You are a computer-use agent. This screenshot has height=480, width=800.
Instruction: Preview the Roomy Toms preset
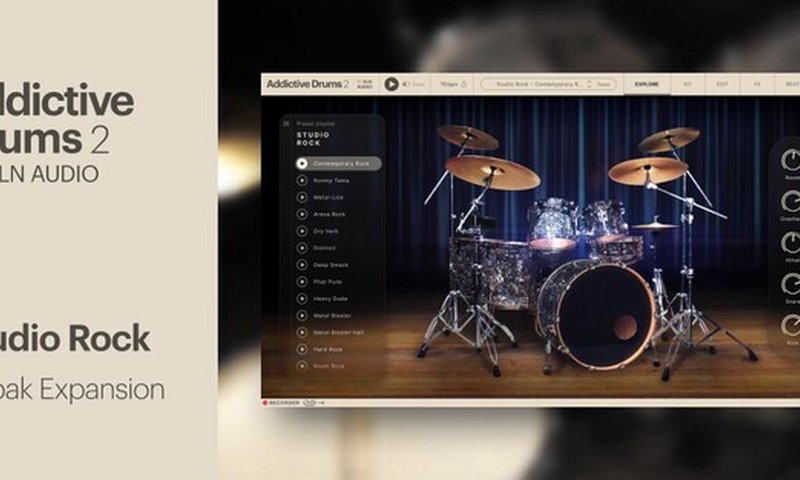[x=302, y=180]
